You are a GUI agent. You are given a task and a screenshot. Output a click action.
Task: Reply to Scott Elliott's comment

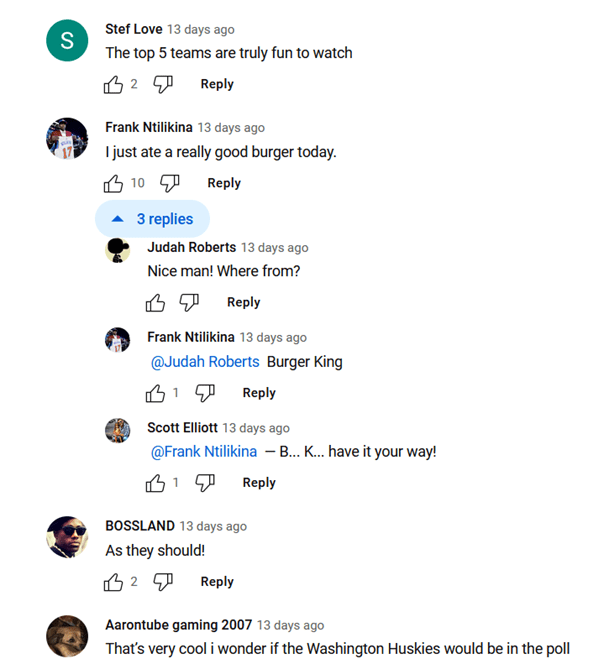click(x=259, y=482)
